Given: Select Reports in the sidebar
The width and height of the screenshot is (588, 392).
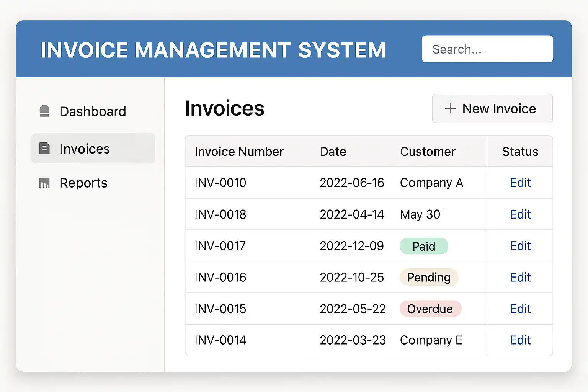Looking at the screenshot, I should pos(83,183).
